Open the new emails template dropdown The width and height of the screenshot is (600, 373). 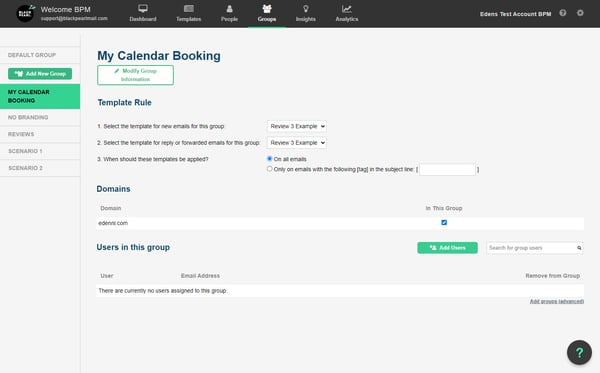[297, 126]
